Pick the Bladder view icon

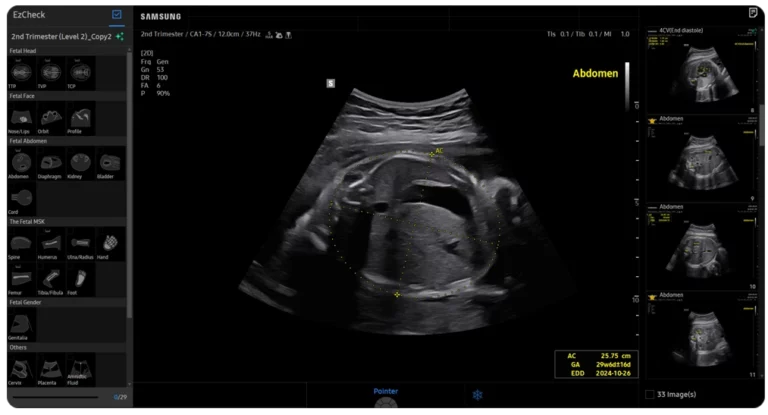click(110, 163)
